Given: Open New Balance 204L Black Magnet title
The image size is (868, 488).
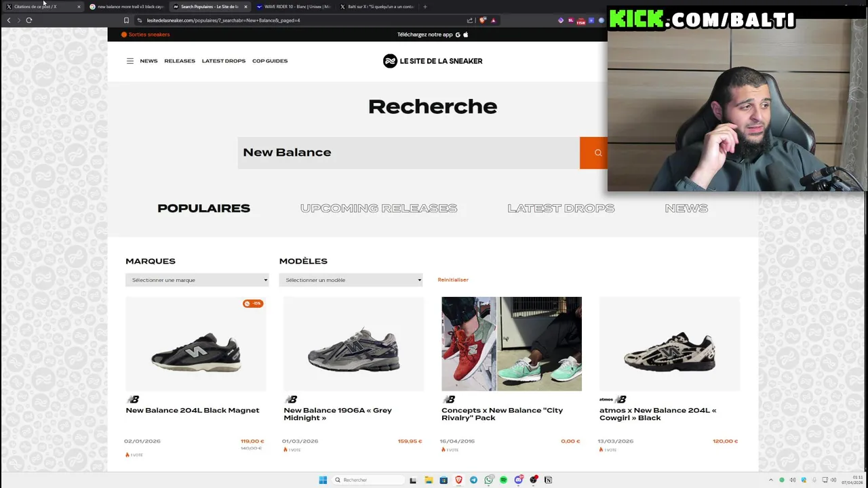Looking at the screenshot, I should click(x=193, y=410).
